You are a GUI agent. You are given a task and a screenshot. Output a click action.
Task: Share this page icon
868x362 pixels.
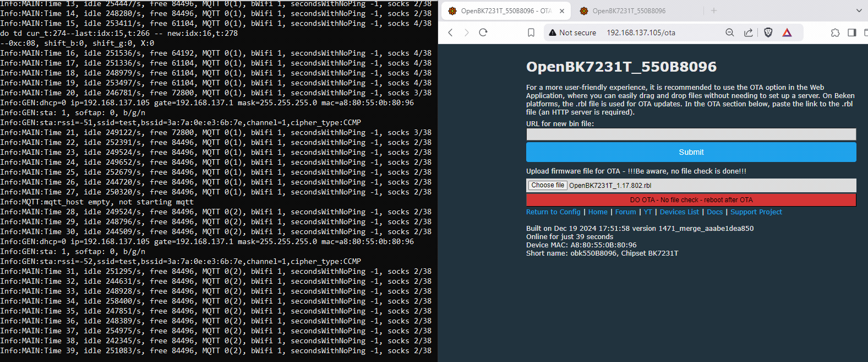749,33
